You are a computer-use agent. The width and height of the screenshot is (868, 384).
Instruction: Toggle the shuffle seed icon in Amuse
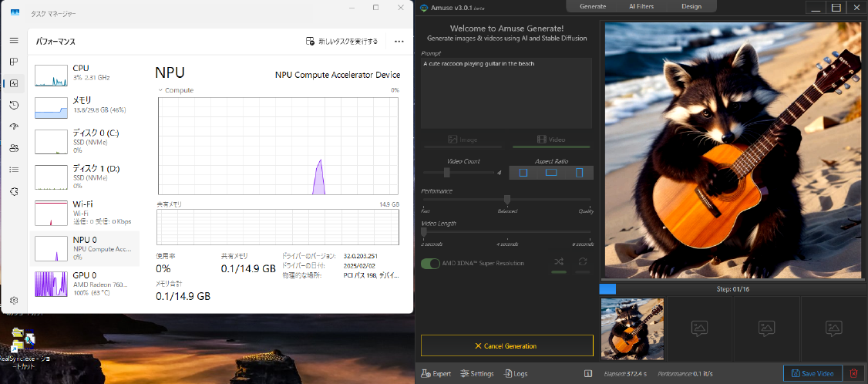tap(559, 262)
